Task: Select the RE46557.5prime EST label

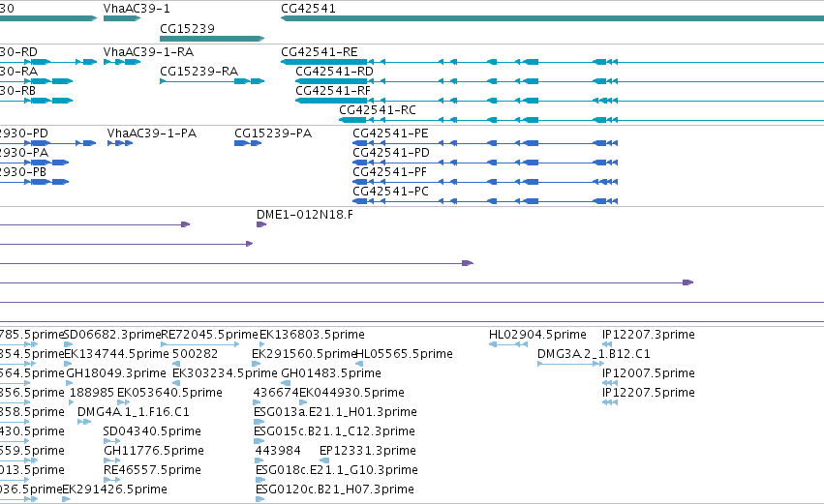Action: 152,470
